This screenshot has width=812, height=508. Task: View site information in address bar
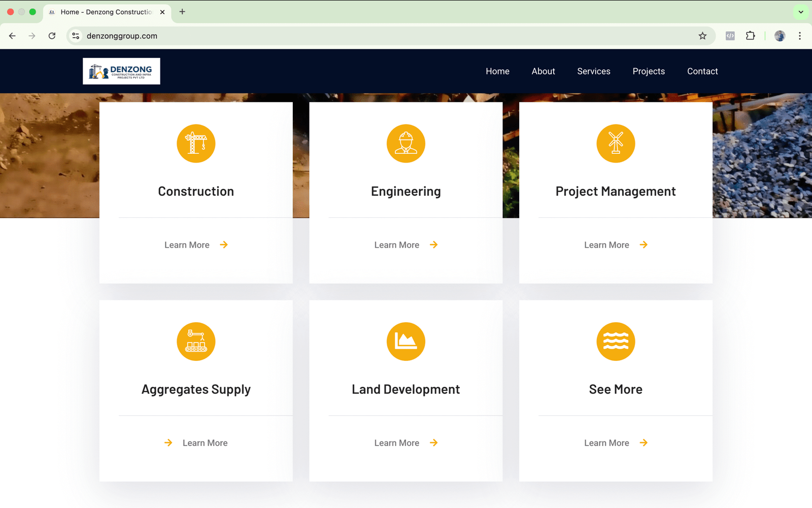76,36
